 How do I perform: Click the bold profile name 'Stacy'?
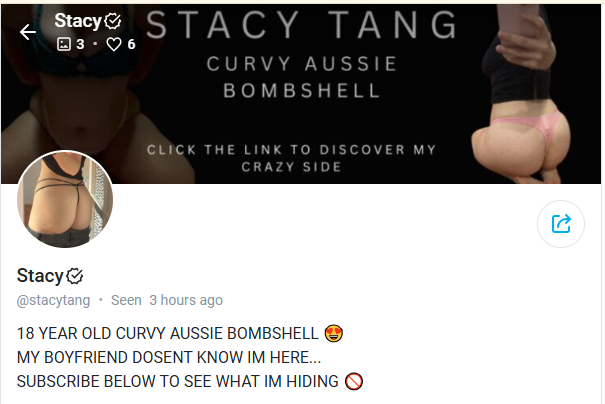pyautogui.click(x=40, y=276)
